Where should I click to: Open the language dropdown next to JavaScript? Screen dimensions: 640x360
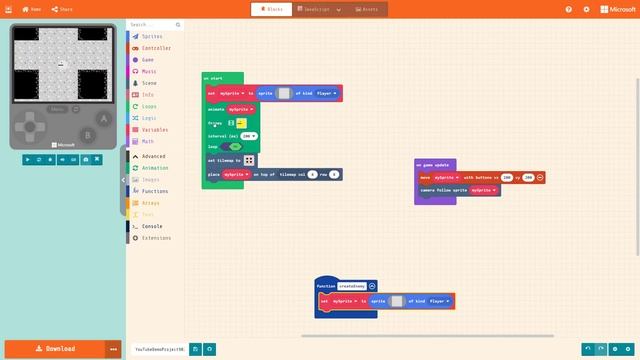pyautogui.click(x=339, y=9)
